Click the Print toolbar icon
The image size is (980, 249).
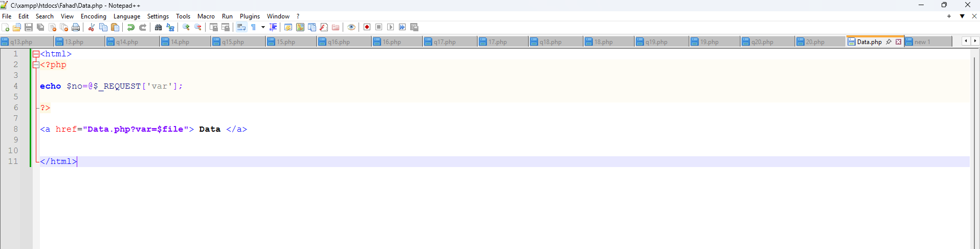click(x=76, y=27)
